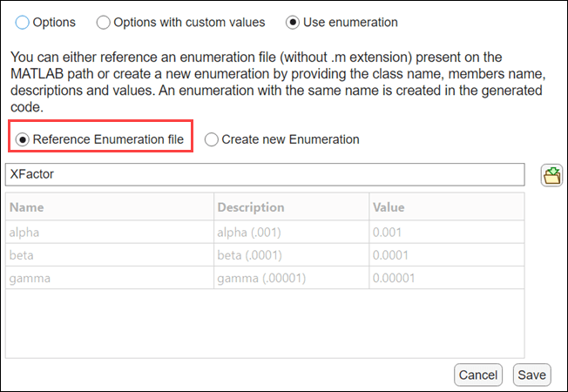
Task: Click the browse enumeration file folder icon
Action: click(551, 175)
